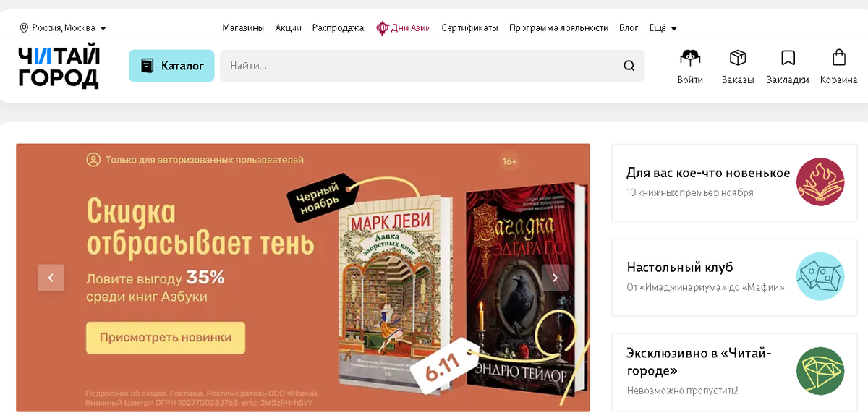Screen dimensions: 868x418
Task: Open the Распродажа menu item
Action: click(x=338, y=28)
